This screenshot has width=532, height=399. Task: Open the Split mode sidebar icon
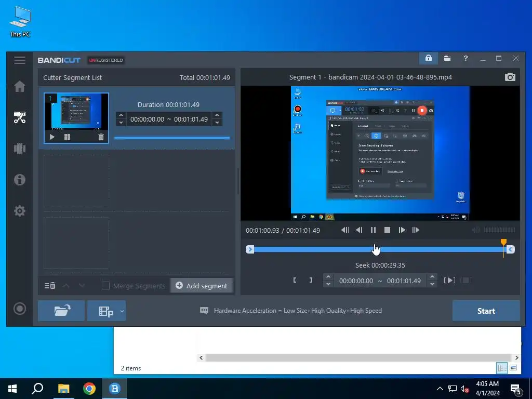[20, 148]
